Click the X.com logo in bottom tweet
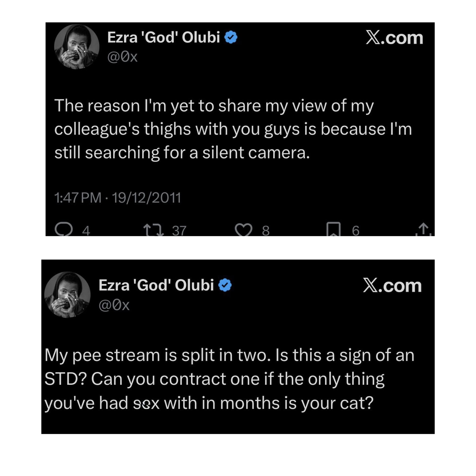476x476 pixels. 392,286
